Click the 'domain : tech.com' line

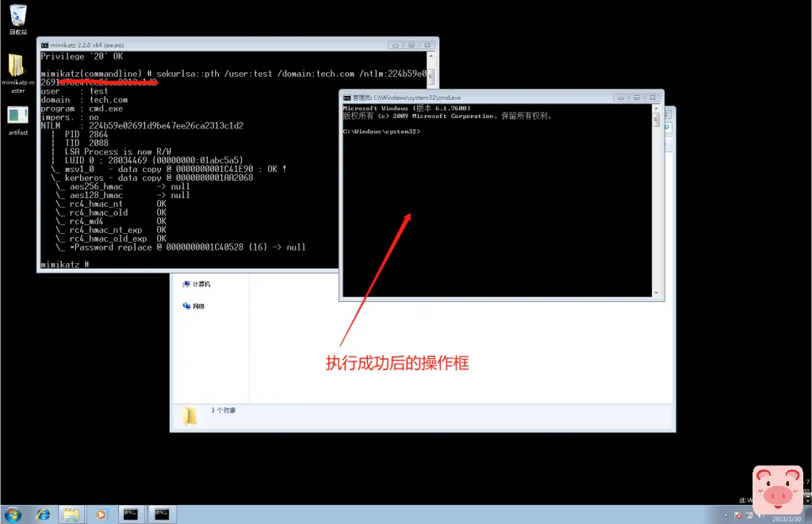84,100
